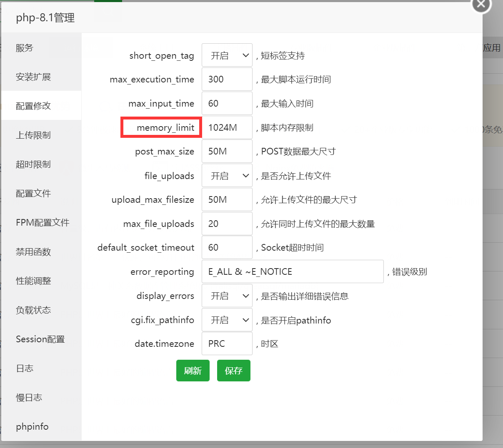
Task: Open the 禁用函数 (Disabled Functions) section
Action: (33, 251)
